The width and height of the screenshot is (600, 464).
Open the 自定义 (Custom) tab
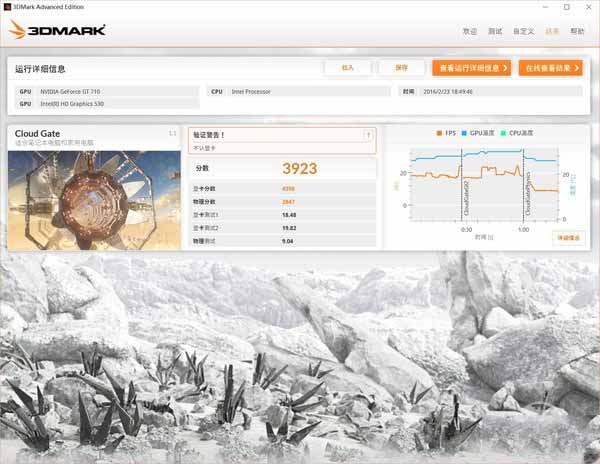pyautogui.click(x=524, y=31)
